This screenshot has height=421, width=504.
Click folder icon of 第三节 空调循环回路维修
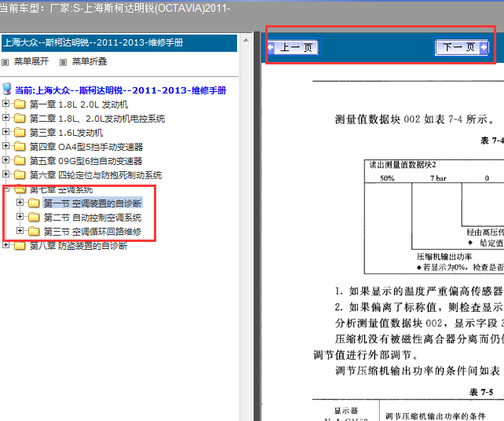pyautogui.click(x=34, y=232)
